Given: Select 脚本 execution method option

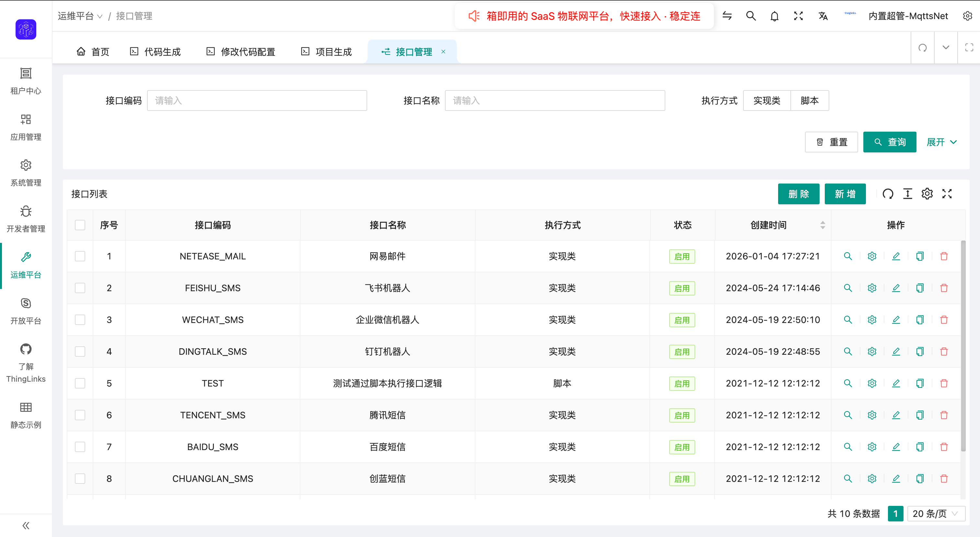Looking at the screenshot, I should [x=810, y=101].
